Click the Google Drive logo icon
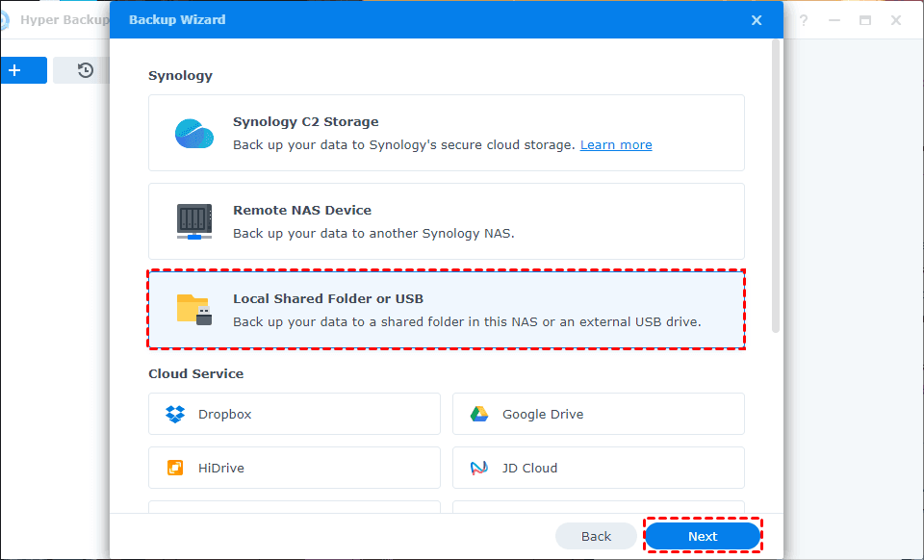 (x=479, y=415)
